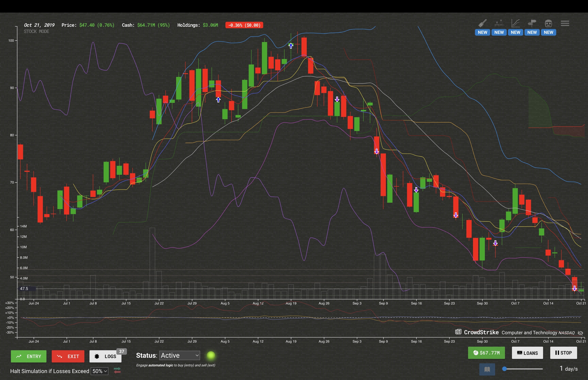Open the robot automation tool
Image resolution: width=588 pixels, height=380 pixels.
pos(549,23)
